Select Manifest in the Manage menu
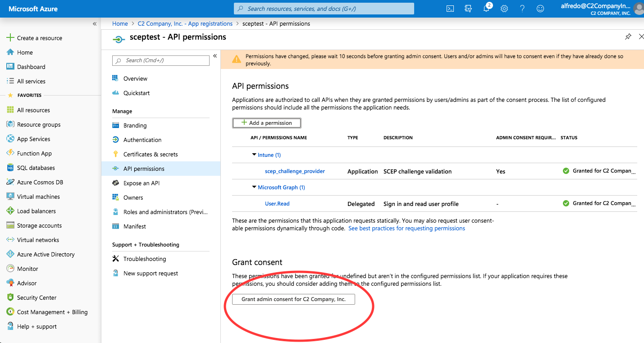644x343 pixels. (135, 226)
